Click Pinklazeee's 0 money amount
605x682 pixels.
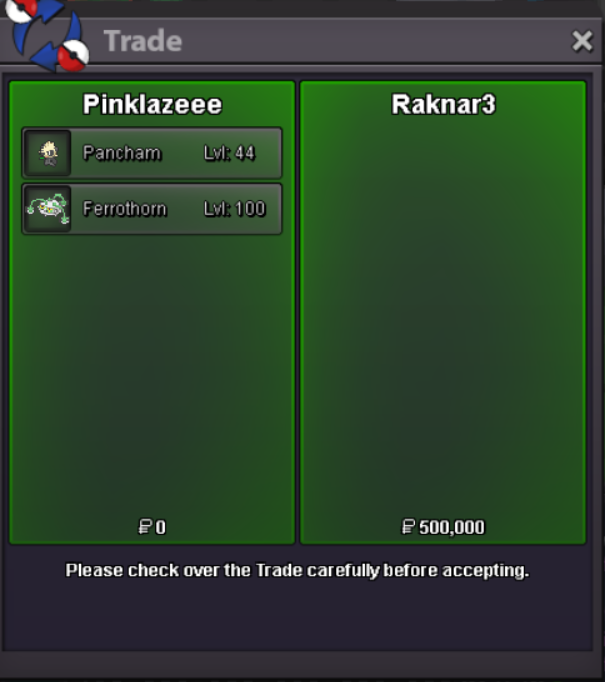pyautogui.click(x=160, y=527)
